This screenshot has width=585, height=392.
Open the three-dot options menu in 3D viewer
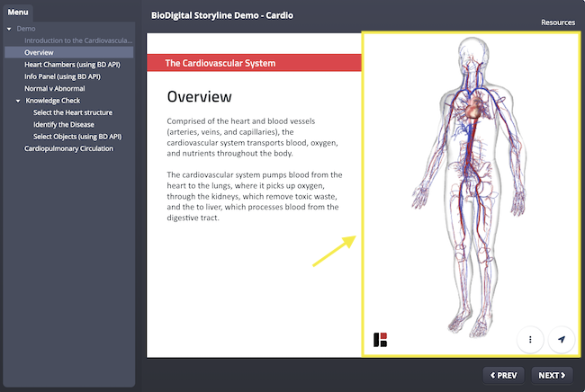tap(530, 340)
